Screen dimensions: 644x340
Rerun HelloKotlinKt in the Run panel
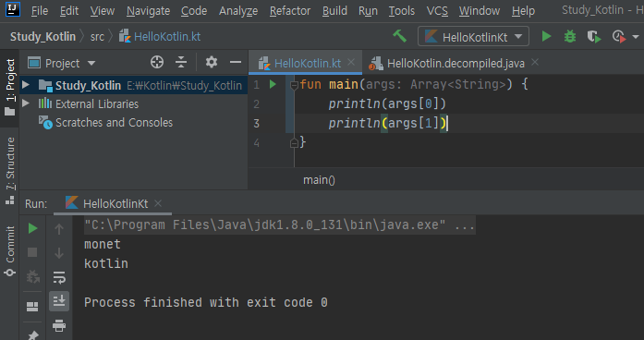pos(32,228)
